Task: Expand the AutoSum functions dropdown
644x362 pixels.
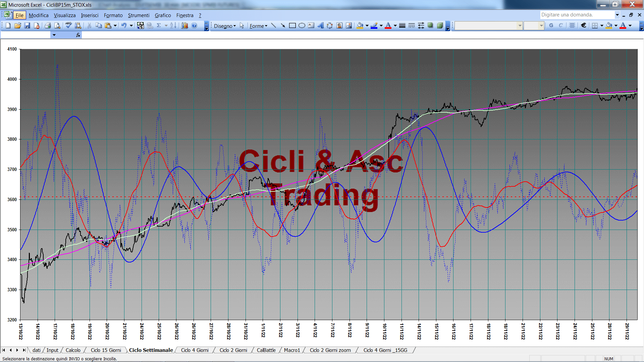Action: 166,25
